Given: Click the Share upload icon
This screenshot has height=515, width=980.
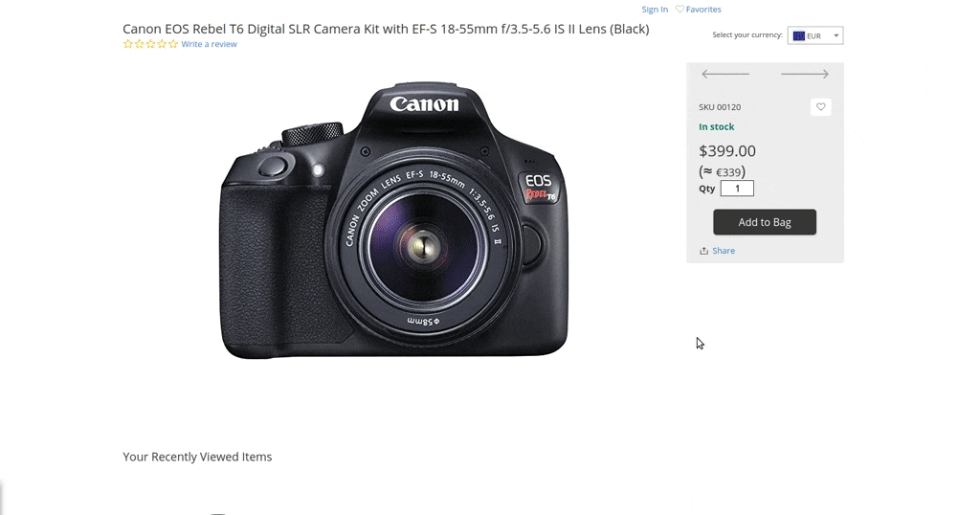Looking at the screenshot, I should 703,251.
